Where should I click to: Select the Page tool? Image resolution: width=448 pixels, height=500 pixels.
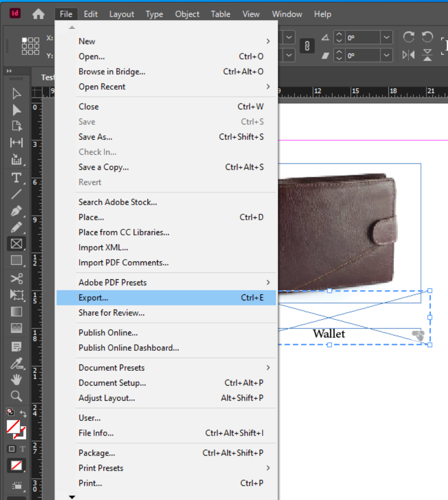[16, 126]
